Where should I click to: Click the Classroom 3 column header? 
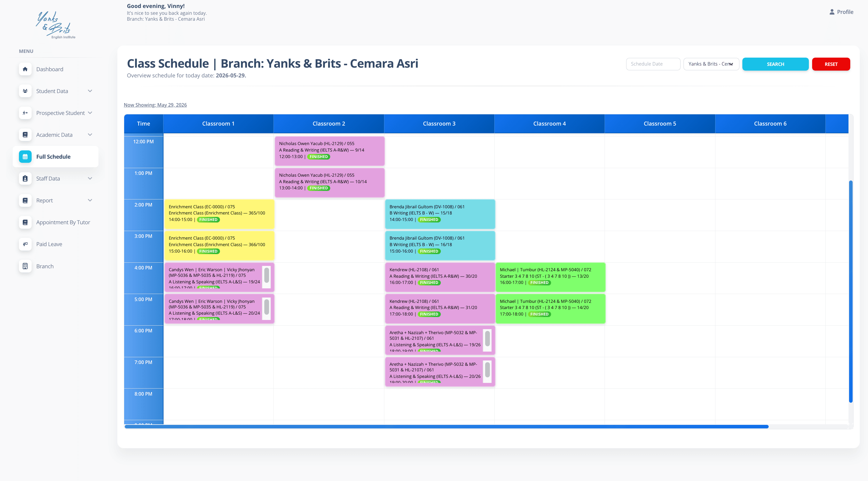tap(439, 123)
